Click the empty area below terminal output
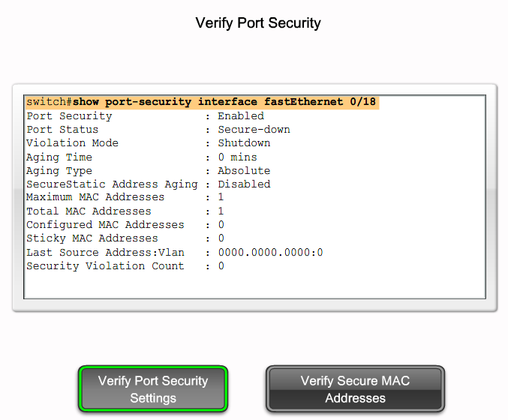Screen dimensions: 508x420 click(254, 286)
